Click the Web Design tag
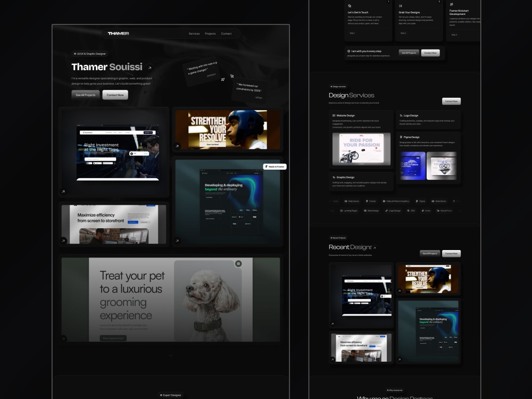532x399 pixels. (x=371, y=211)
